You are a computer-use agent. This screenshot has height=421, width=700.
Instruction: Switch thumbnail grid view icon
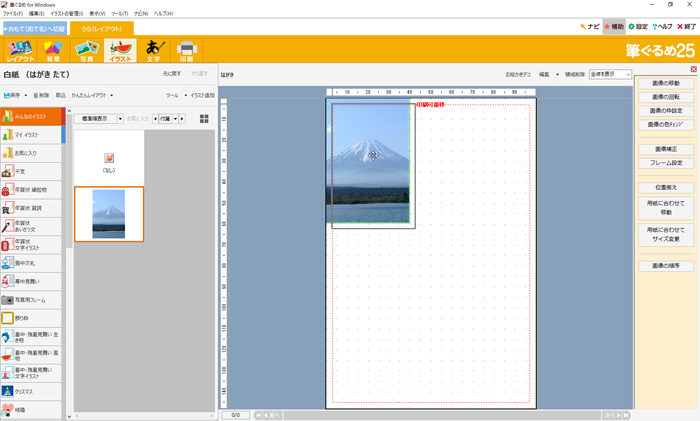pos(205,119)
